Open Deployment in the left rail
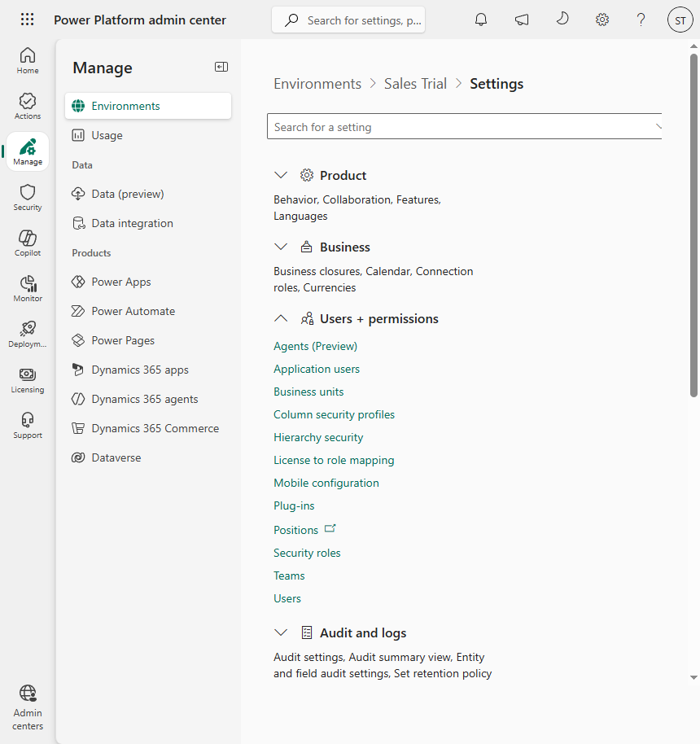The width and height of the screenshot is (700, 744). click(28, 334)
